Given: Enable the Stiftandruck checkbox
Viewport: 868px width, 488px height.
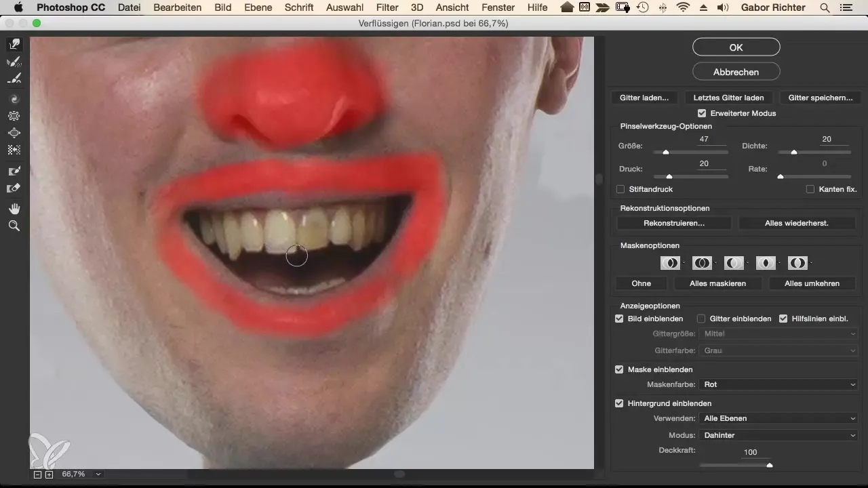Looking at the screenshot, I should coord(620,189).
